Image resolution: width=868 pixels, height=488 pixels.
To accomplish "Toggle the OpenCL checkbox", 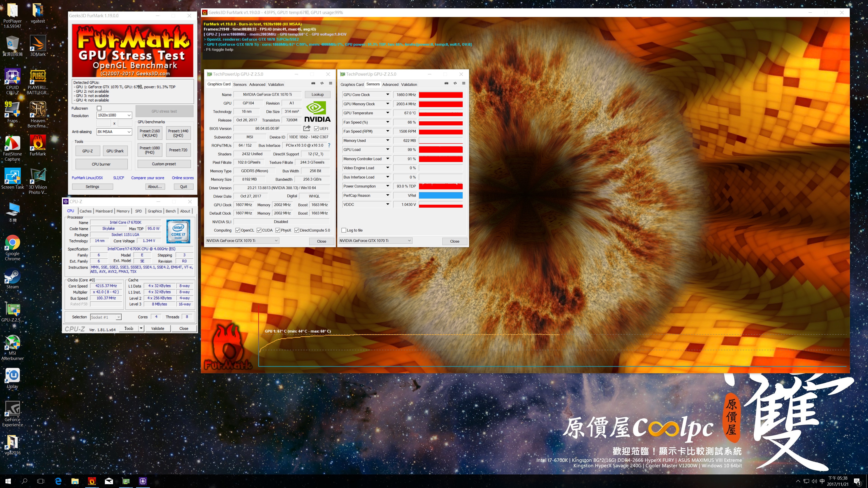I will pos(238,230).
